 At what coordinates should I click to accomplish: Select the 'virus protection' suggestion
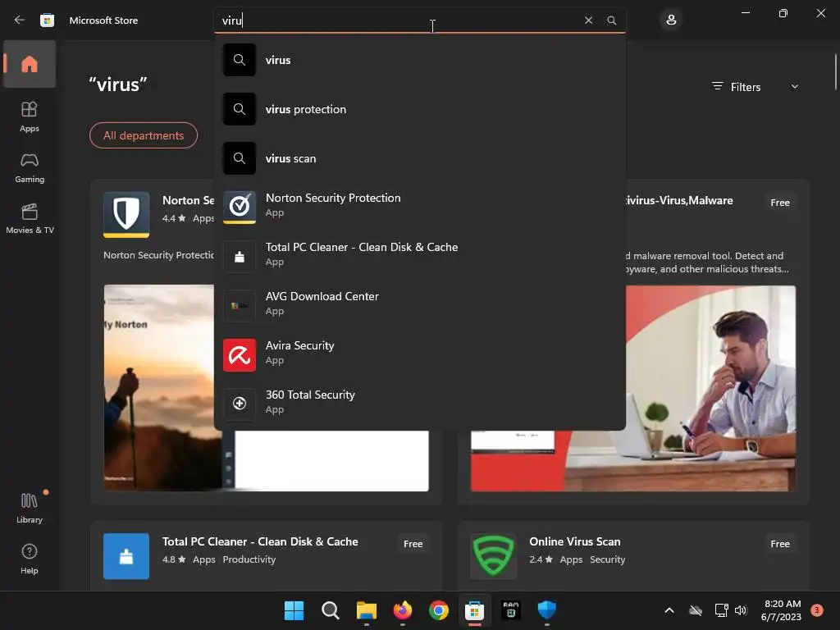pos(419,109)
